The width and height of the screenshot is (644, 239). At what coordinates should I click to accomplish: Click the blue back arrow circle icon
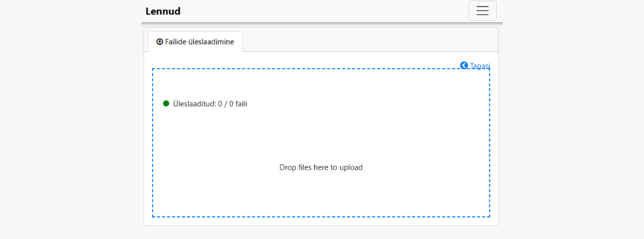(x=464, y=65)
